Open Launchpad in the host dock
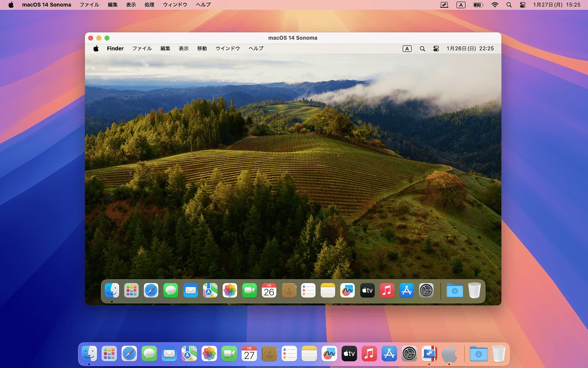Image resolution: width=588 pixels, height=368 pixels. click(x=109, y=353)
